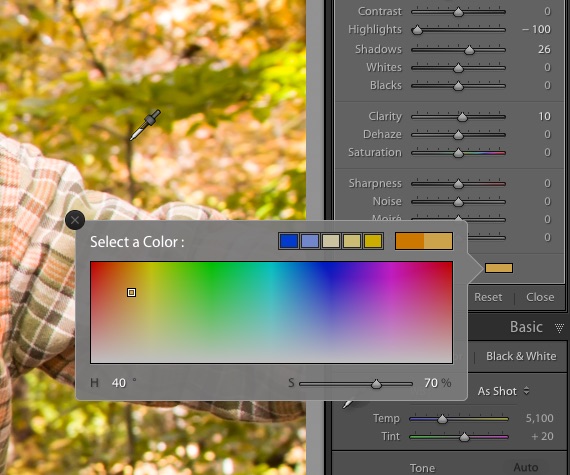Screen dimensions: 570x475
Task: Click the Shadows slider handle
Action: click(470, 50)
